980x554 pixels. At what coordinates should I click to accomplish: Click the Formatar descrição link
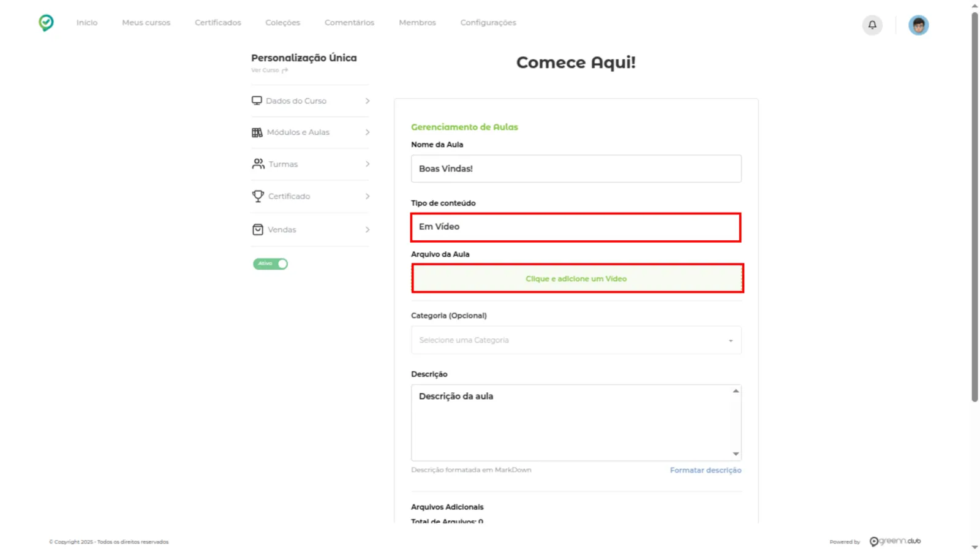[x=706, y=470]
